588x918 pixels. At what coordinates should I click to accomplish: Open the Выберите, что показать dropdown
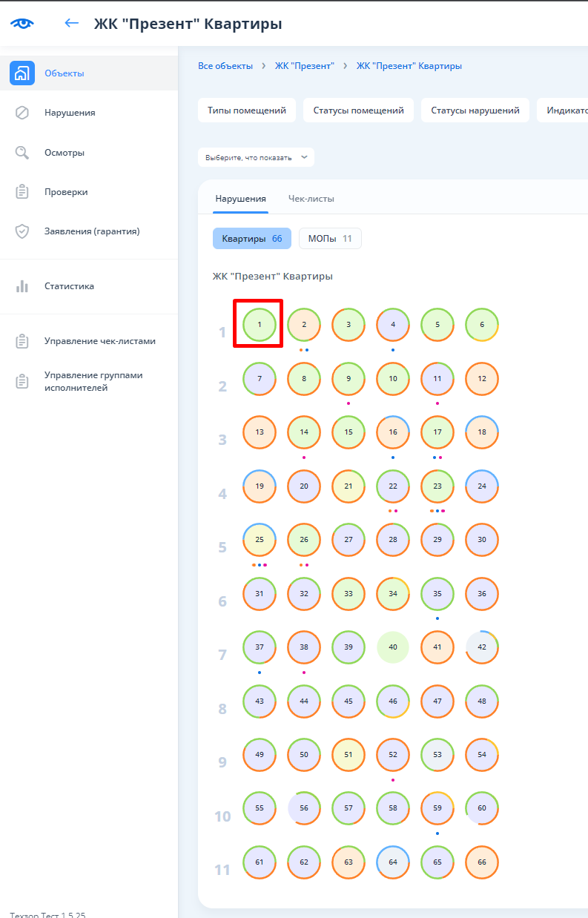pyautogui.click(x=256, y=158)
